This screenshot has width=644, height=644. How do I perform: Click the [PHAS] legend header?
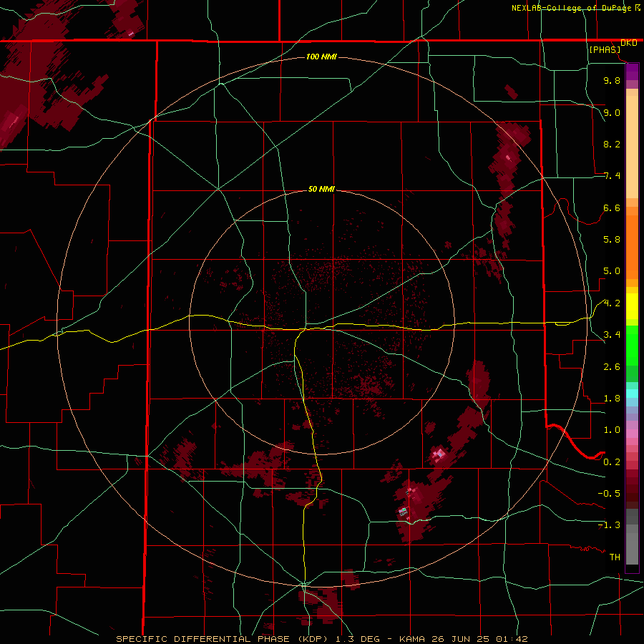[x=605, y=49]
